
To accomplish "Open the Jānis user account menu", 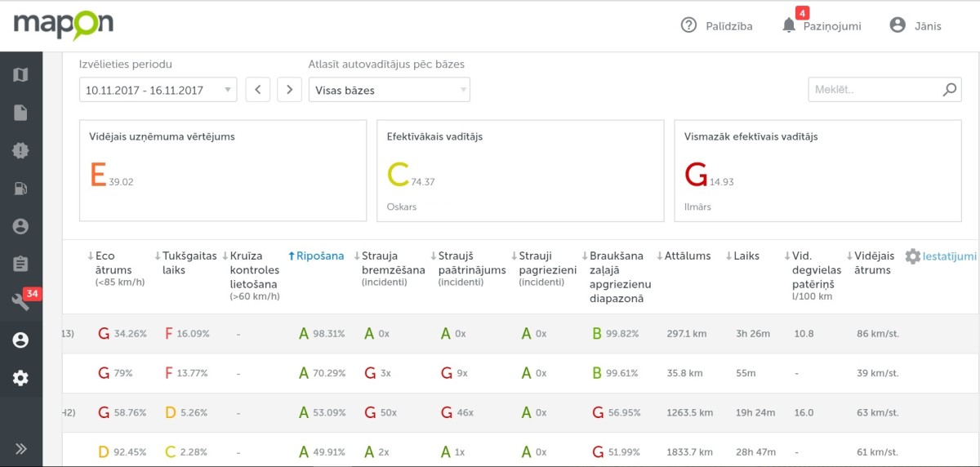I will [915, 26].
